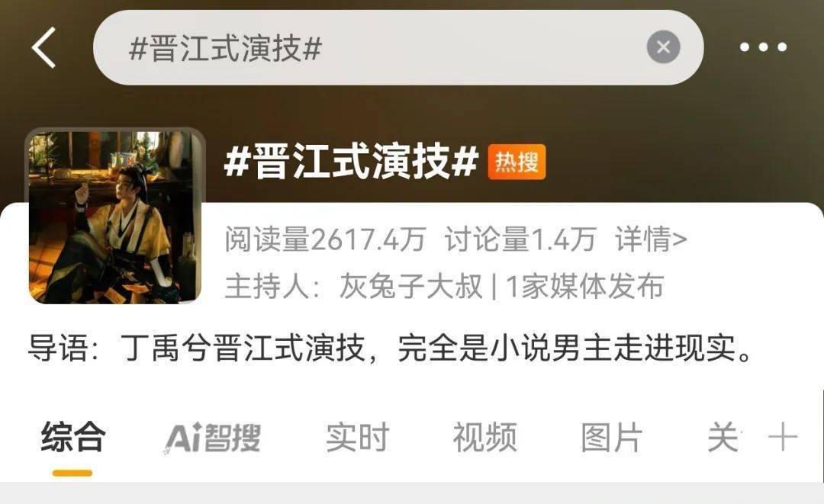This screenshot has width=824, height=504.
Task: View 阅读量2617.4万 read count
Action: pos(325,239)
